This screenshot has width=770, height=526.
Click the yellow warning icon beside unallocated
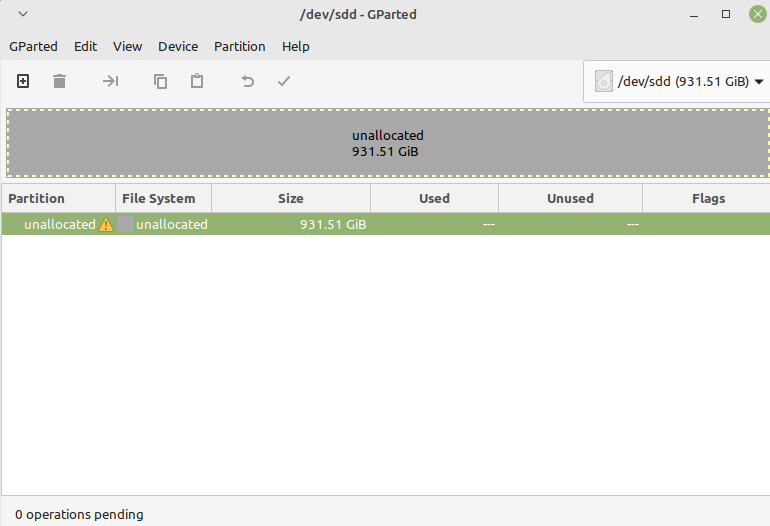pos(106,225)
